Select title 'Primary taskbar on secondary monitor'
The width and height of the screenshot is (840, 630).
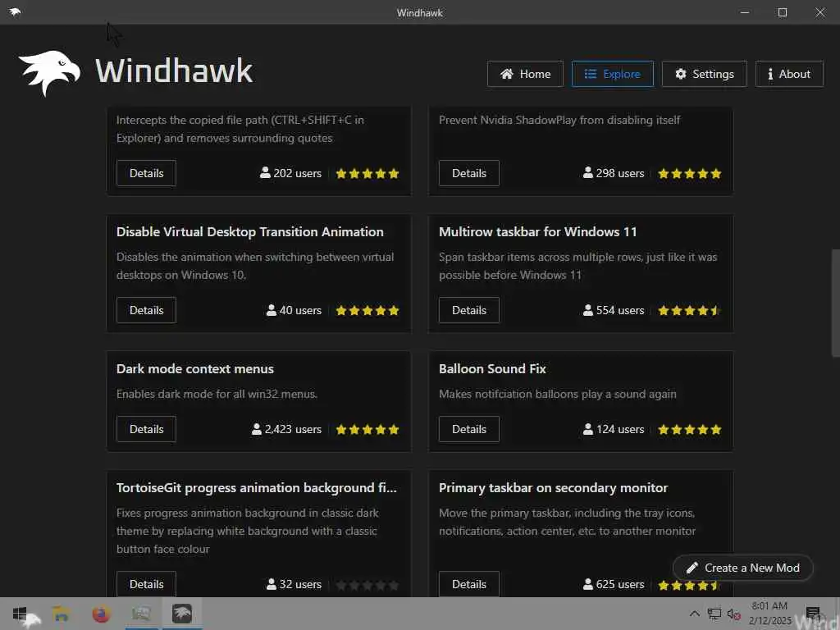(x=554, y=488)
